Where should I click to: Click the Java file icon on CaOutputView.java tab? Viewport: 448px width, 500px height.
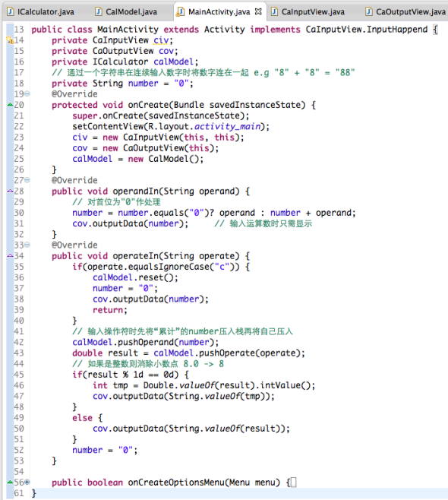click(369, 12)
